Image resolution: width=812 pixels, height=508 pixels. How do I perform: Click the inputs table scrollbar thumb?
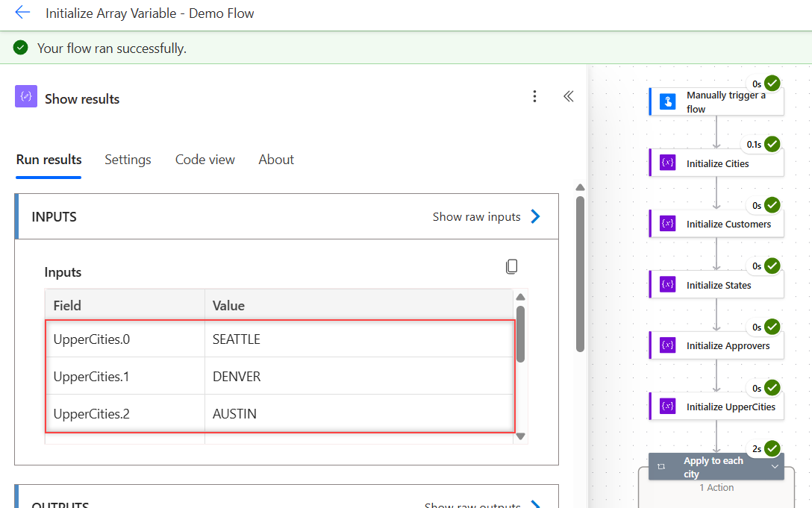tap(520, 334)
